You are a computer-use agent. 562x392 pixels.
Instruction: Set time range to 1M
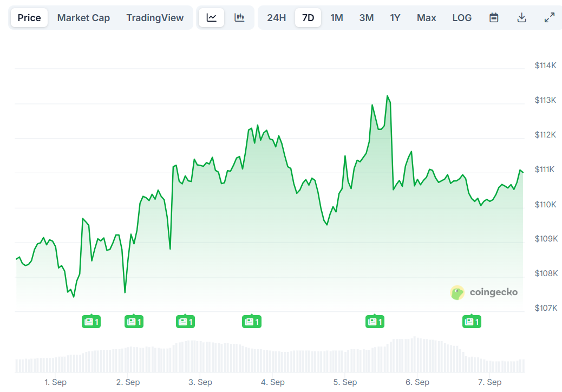click(337, 17)
